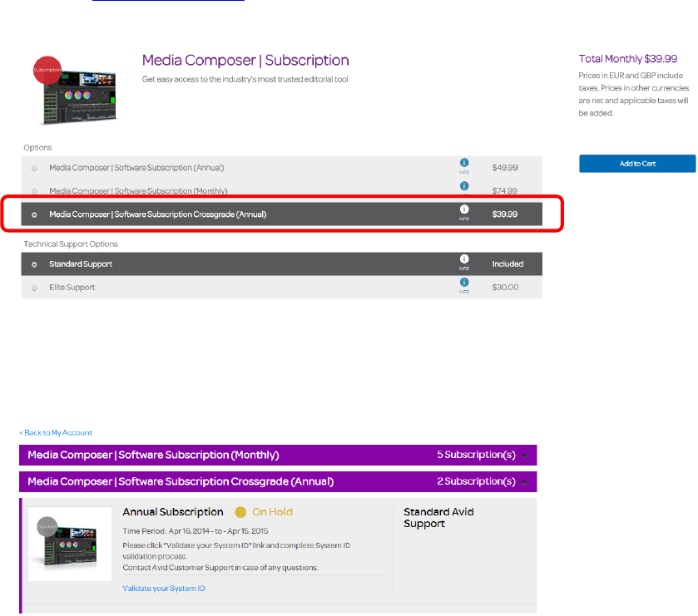This screenshot has width=698, height=616.
Task: Expand the 5 Subscription(s) chevron
Action: pos(524,456)
